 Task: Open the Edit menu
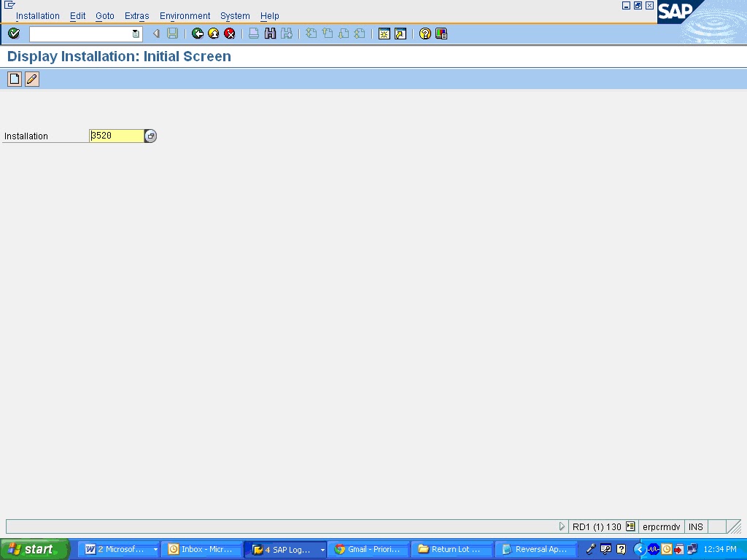click(77, 16)
